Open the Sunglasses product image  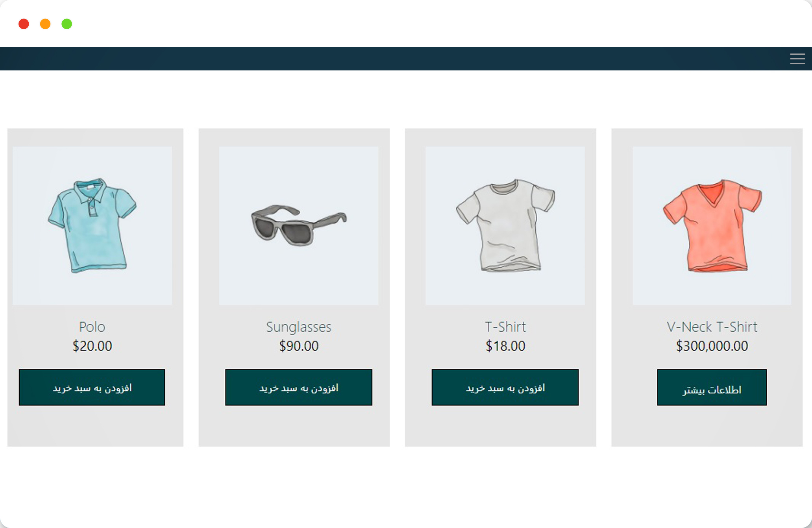[299, 225]
